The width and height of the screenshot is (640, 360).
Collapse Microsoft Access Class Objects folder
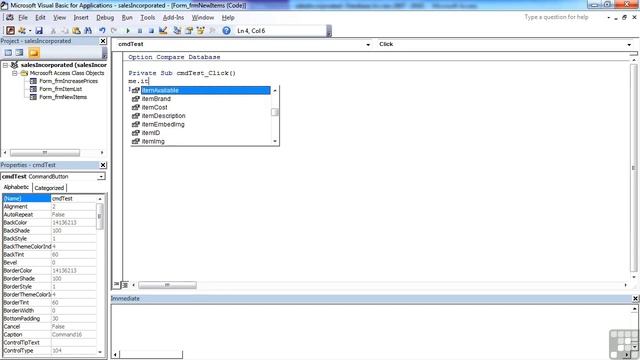(x=14, y=73)
